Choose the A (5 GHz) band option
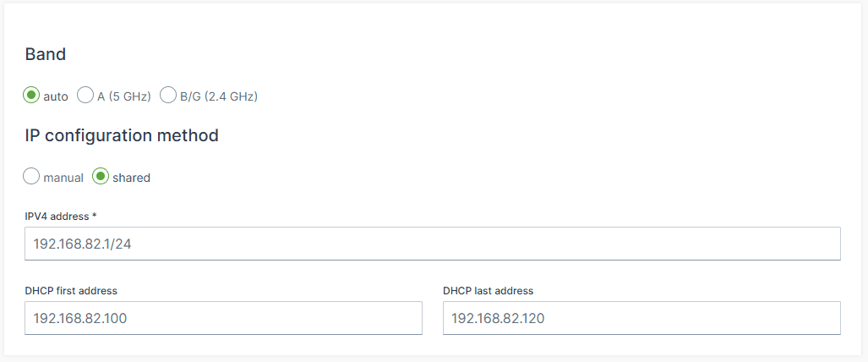 [85, 96]
